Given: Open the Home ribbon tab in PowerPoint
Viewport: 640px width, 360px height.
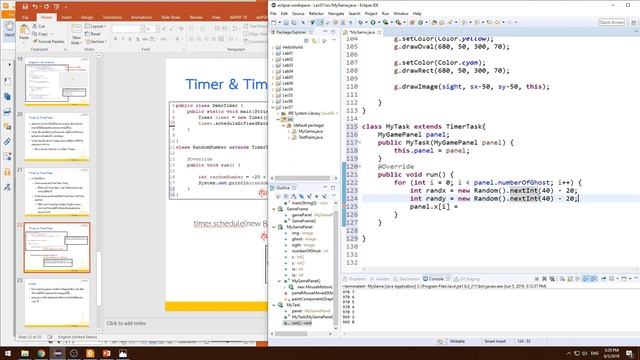Looking at the screenshot, I should (46, 17).
